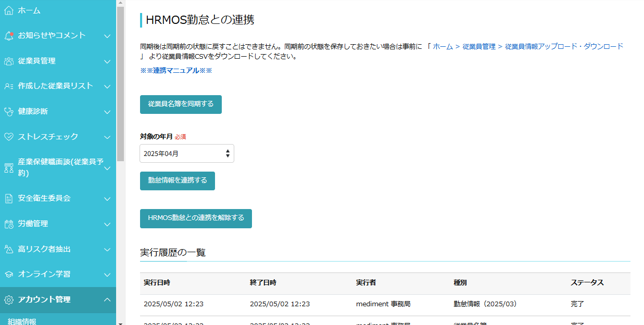Expand the ストレスチェック chevron

(x=107, y=137)
